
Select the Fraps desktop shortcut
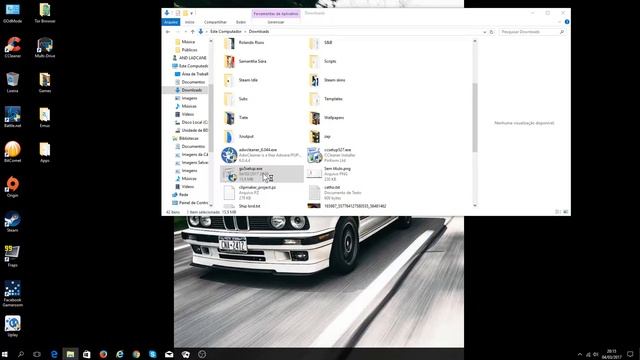click(12, 256)
